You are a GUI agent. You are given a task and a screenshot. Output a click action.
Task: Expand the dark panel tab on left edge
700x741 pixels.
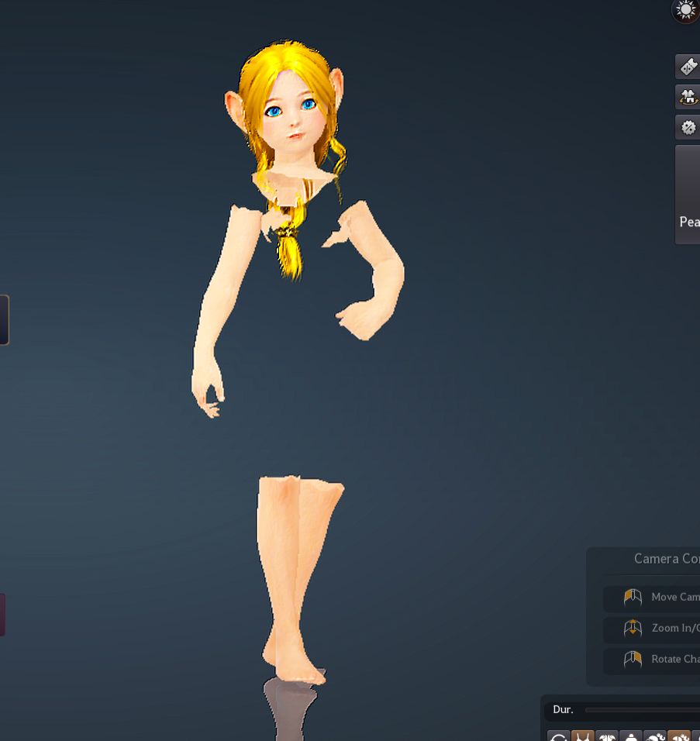click(4, 319)
